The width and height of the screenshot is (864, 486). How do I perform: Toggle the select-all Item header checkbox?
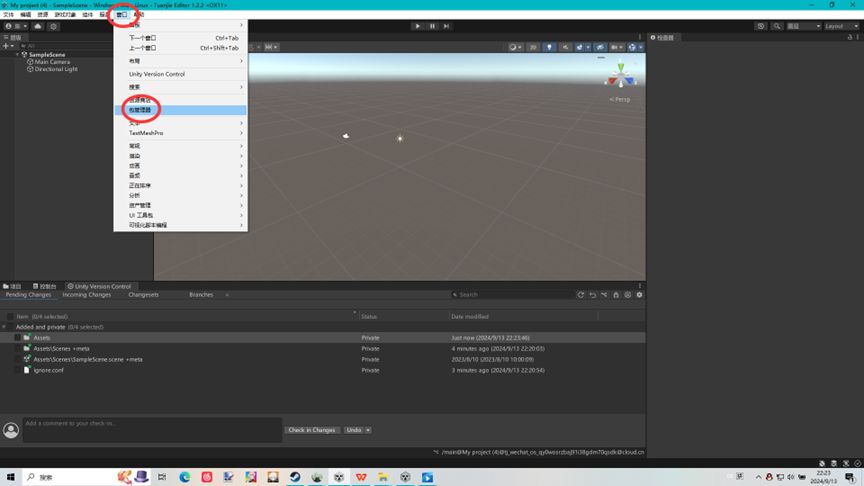pyautogui.click(x=10, y=316)
